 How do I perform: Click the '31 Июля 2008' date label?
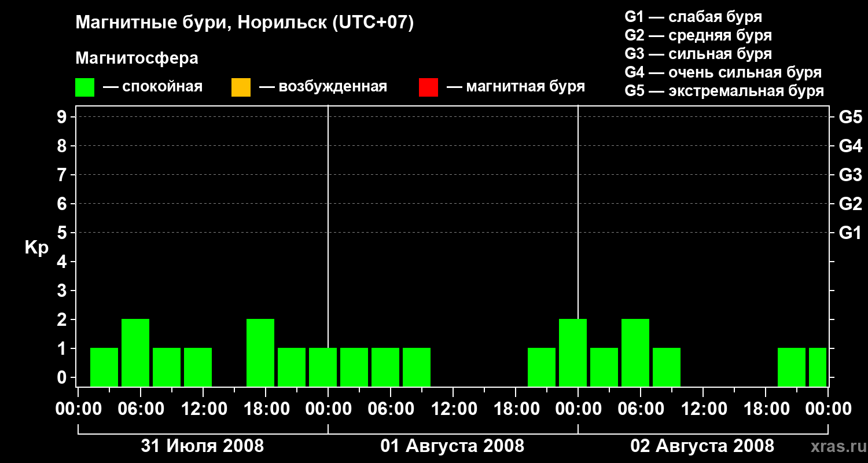[x=203, y=446]
